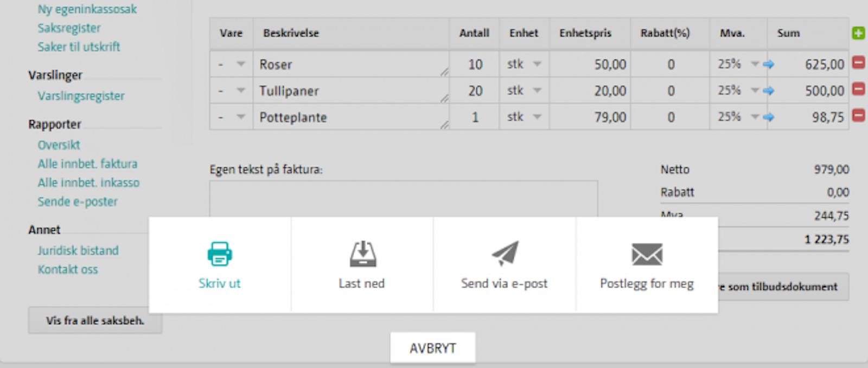868x368 pixels.
Task: Edit the Antall field for Roser
Action: click(475, 64)
